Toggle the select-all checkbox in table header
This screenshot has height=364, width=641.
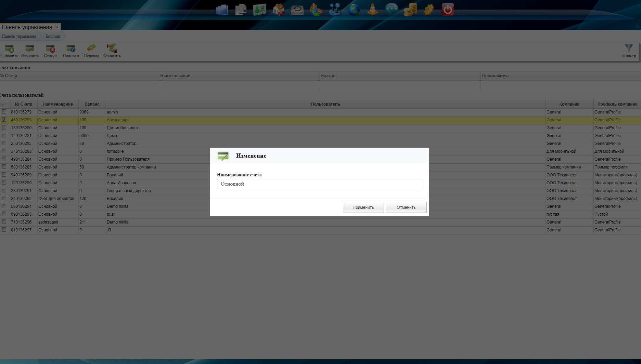click(x=4, y=105)
